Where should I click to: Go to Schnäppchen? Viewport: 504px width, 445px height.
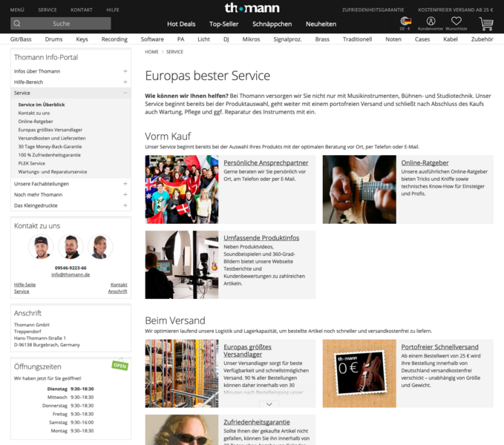[x=272, y=24]
